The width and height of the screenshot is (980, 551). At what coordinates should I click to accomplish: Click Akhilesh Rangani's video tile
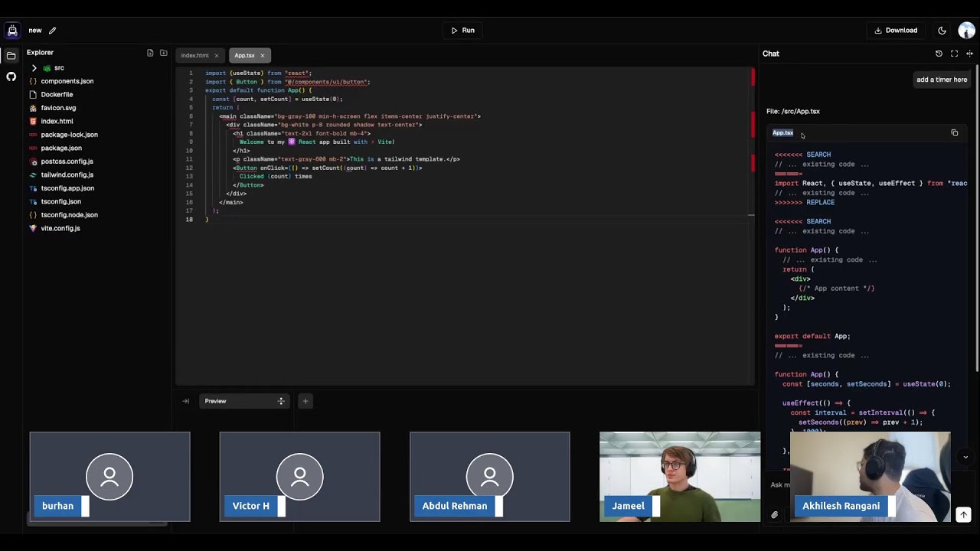click(870, 477)
